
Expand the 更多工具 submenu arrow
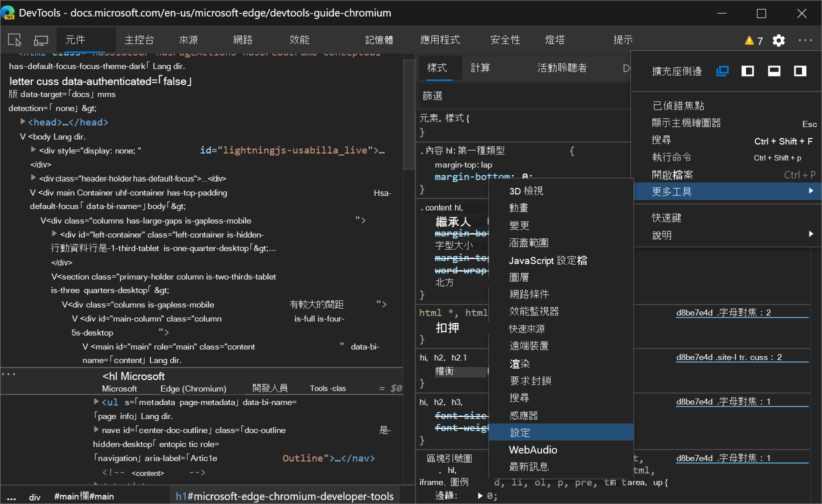pyautogui.click(x=811, y=191)
